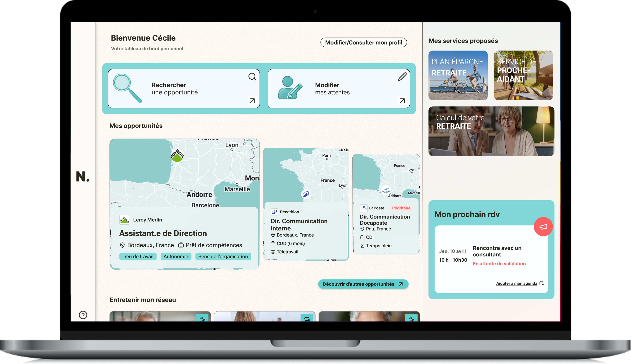Select the Sens de l'organisation tag
631x364 pixels.
[223, 256]
